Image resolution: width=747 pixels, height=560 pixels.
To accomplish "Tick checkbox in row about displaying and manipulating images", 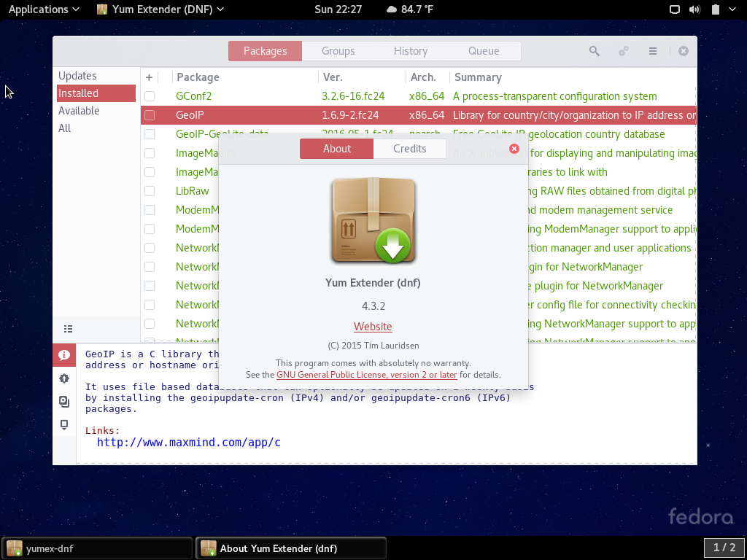I will pyautogui.click(x=150, y=153).
